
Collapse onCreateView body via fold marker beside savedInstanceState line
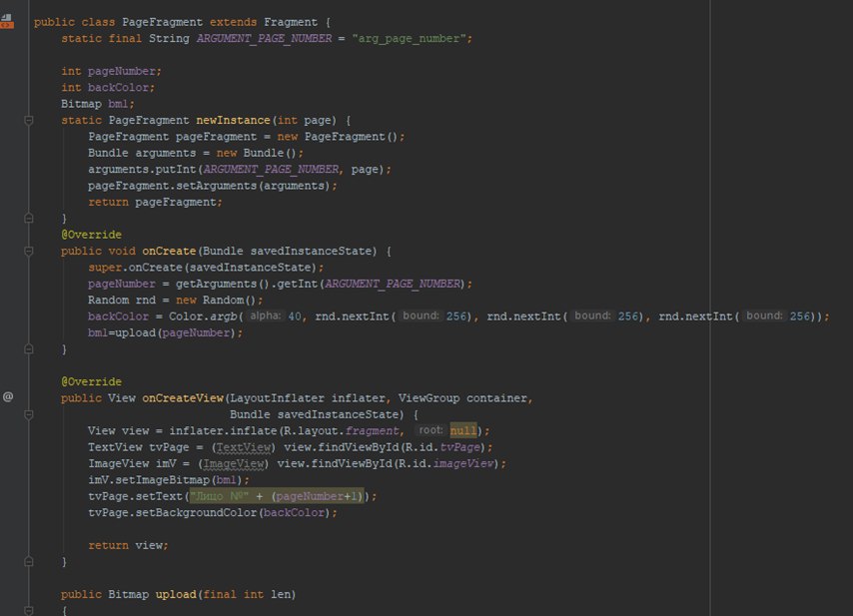tap(29, 415)
